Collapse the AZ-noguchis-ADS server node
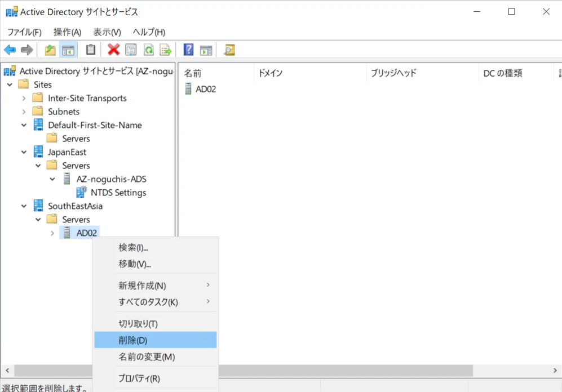The width and height of the screenshot is (562, 392). (x=52, y=179)
